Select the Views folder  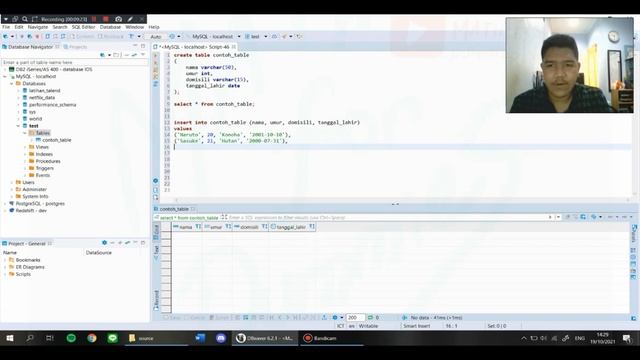click(42, 147)
